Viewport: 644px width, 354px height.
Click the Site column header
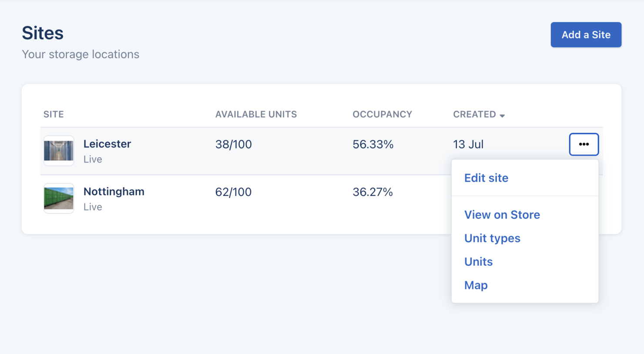(54, 114)
